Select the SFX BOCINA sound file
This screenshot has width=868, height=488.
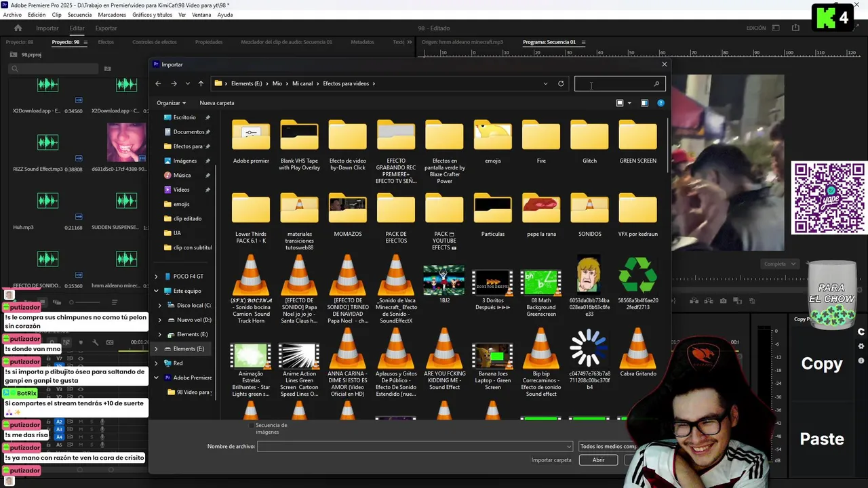click(251, 290)
